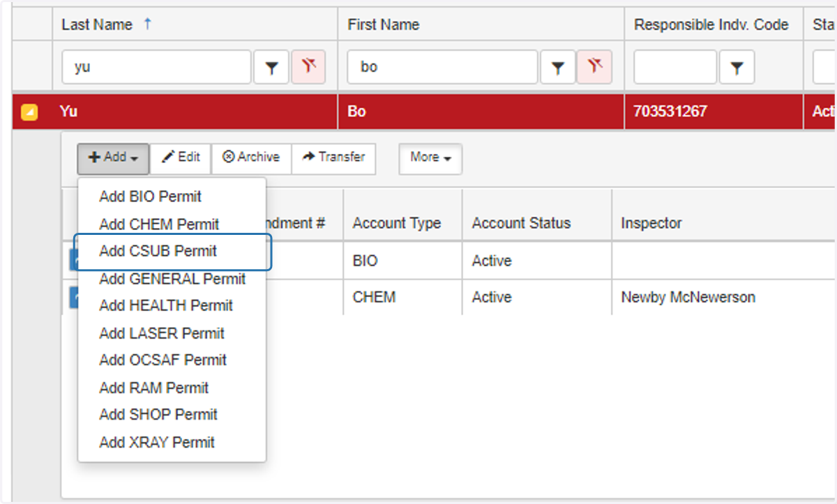Open the More dropdown button
837x504 pixels.
(x=430, y=158)
